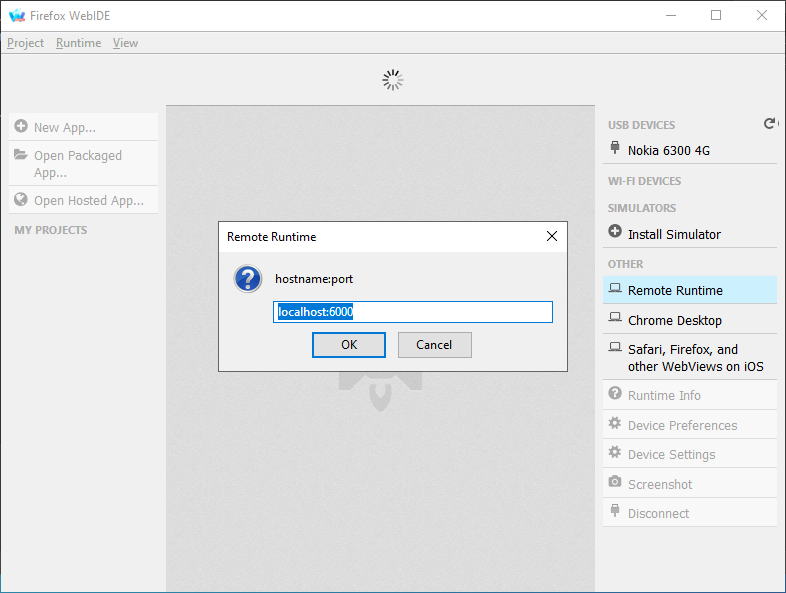Click the WI-FI DEVICES heading
The width and height of the screenshot is (786, 593).
(644, 181)
